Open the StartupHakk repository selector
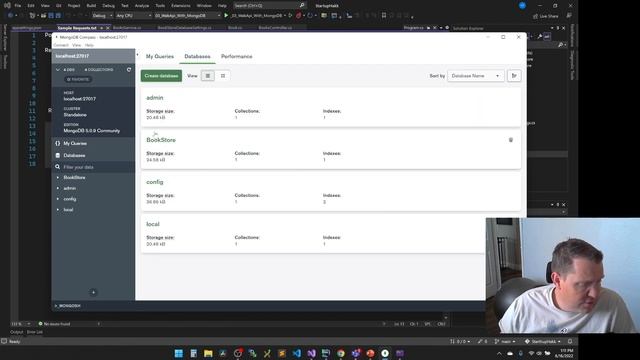Screen dimensions: 640x360 point(542,342)
